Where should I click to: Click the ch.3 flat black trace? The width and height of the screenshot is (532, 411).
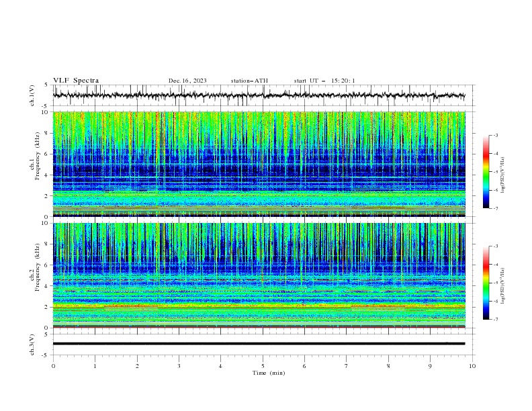click(x=259, y=344)
